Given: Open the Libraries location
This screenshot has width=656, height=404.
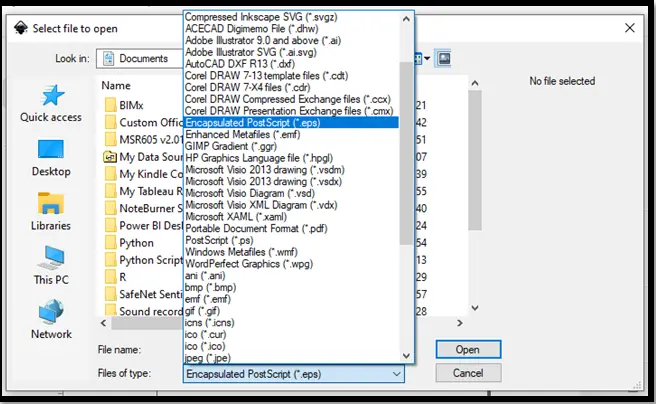Looking at the screenshot, I should [x=51, y=212].
